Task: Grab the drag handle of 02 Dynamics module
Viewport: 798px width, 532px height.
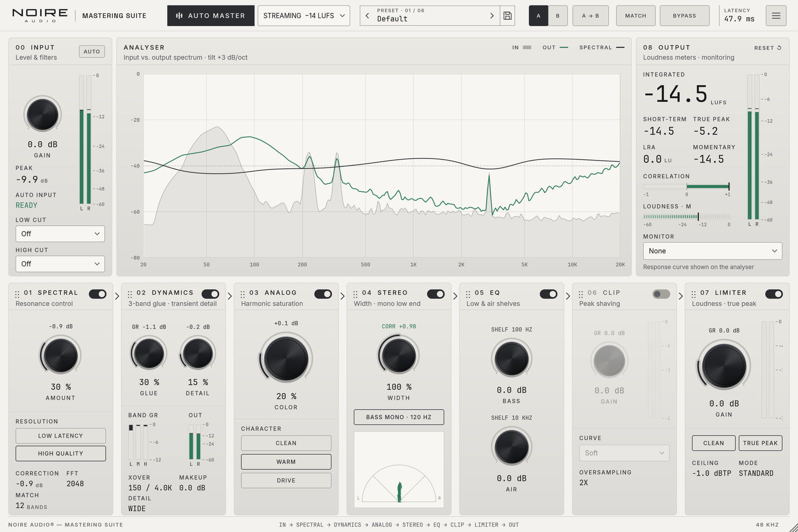Action: [130, 294]
